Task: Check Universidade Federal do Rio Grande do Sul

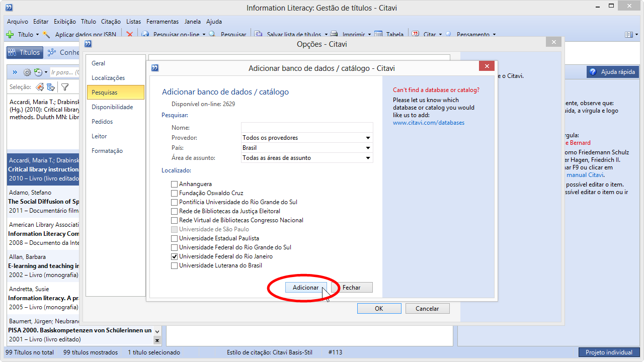Action: pyautogui.click(x=174, y=247)
